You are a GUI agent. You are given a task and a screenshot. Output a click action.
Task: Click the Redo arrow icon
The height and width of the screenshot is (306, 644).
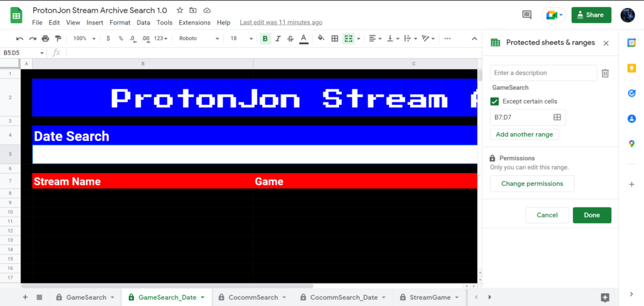point(33,38)
